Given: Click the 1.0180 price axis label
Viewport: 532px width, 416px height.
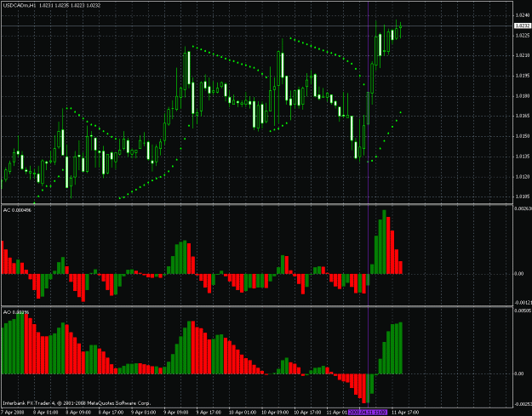Looking at the screenshot, I should [x=523, y=96].
